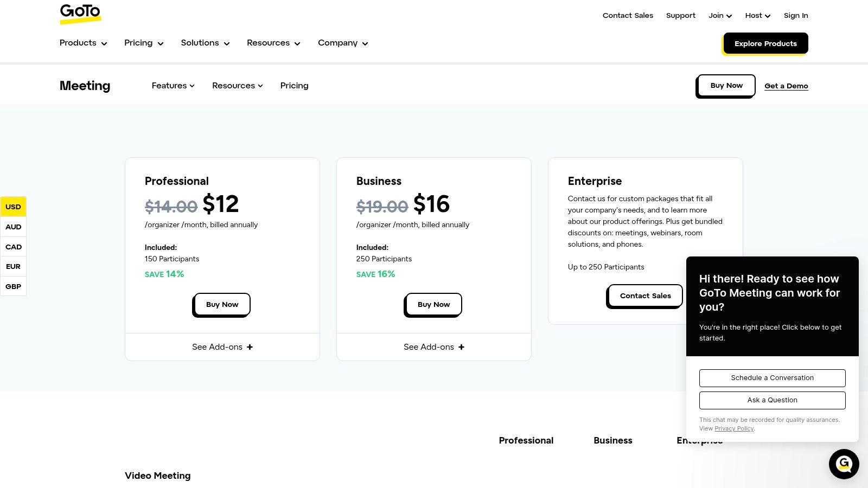Open the Host dropdown

click(757, 16)
